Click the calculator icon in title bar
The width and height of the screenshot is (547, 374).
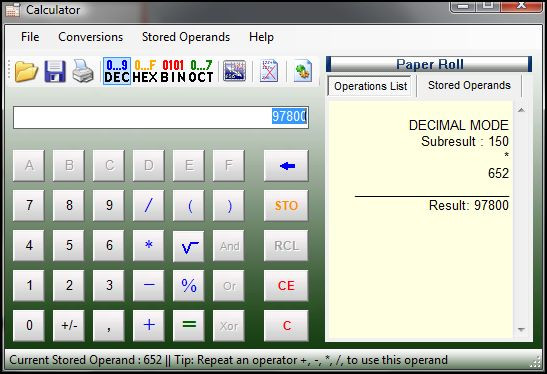13,10
